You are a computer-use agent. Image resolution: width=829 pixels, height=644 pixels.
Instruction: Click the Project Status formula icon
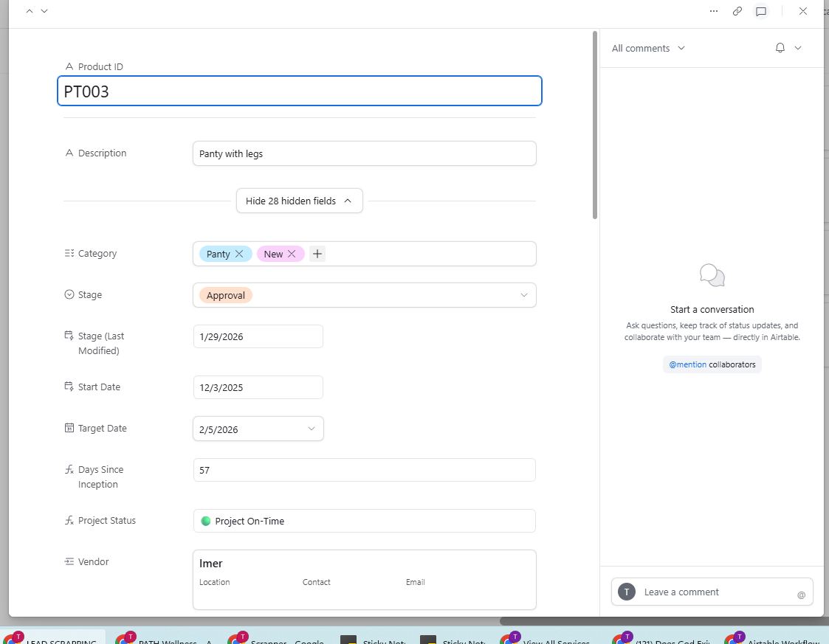pos(69,520)
